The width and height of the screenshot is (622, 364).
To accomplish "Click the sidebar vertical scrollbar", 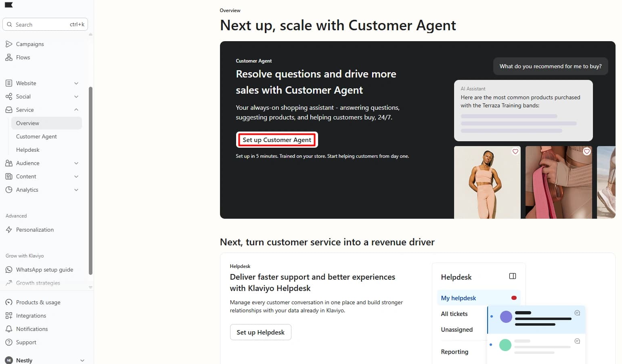I will [x=90, y=180].
